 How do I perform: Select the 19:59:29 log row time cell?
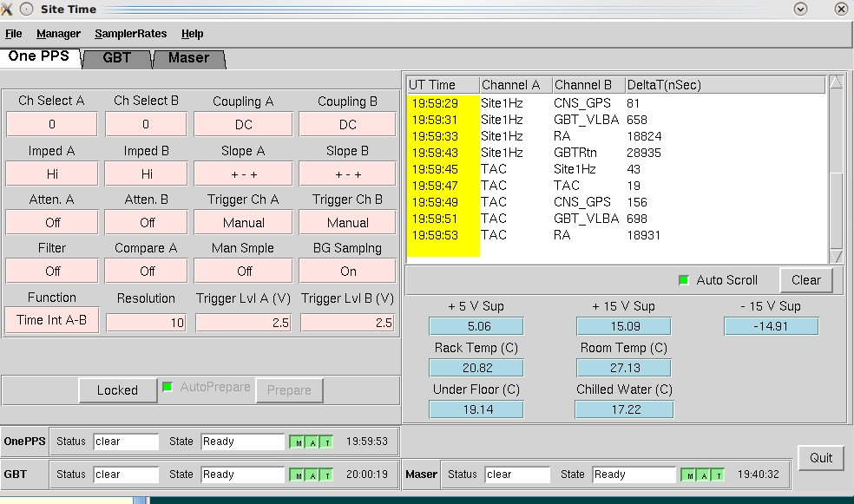click(435, 103)
